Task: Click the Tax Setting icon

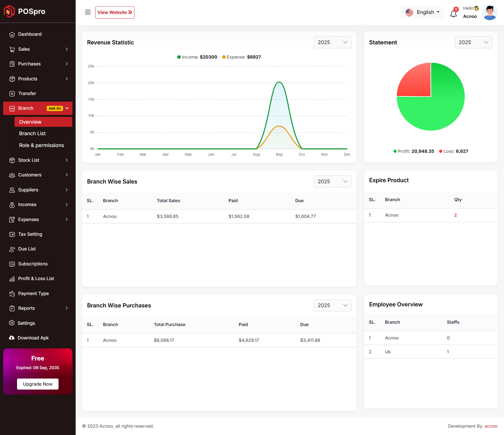Action: click(x=12, y=234)
